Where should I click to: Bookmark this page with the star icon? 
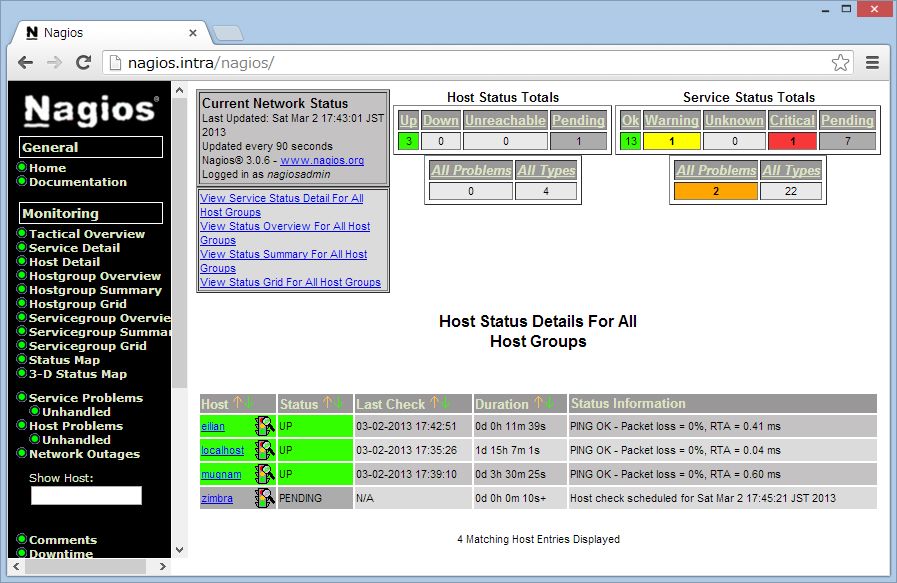click(x=840, y=62)
